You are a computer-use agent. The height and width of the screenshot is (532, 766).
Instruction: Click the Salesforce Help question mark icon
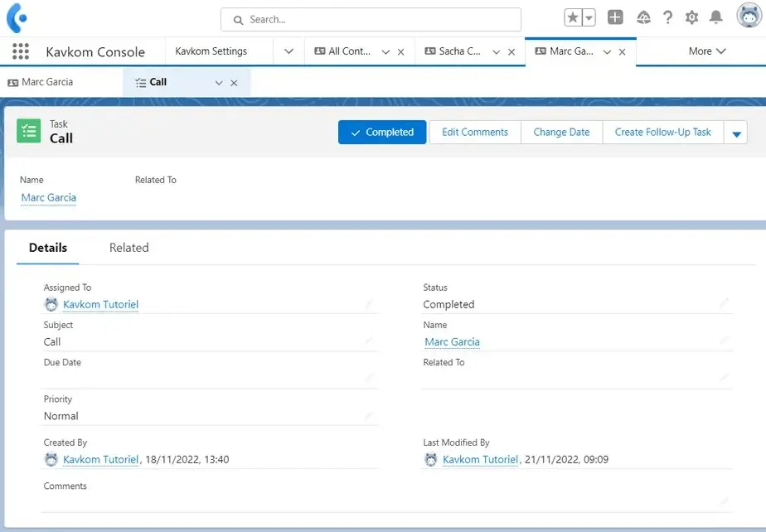(x=667, y=18)
